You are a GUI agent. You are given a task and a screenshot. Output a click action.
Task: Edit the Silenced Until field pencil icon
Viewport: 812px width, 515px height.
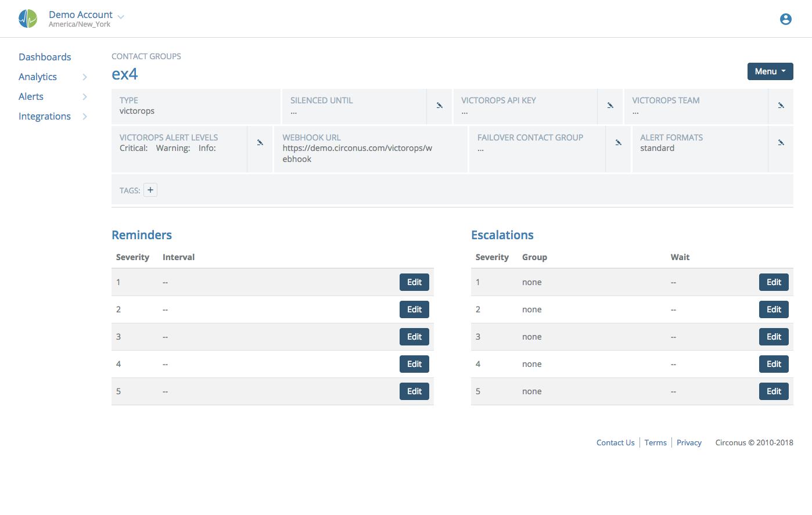[440, 106]
